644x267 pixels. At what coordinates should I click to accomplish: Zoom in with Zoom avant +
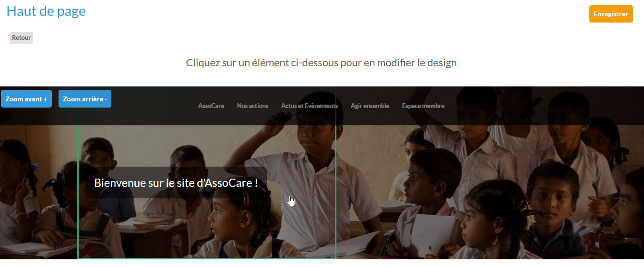click(26, 99)
